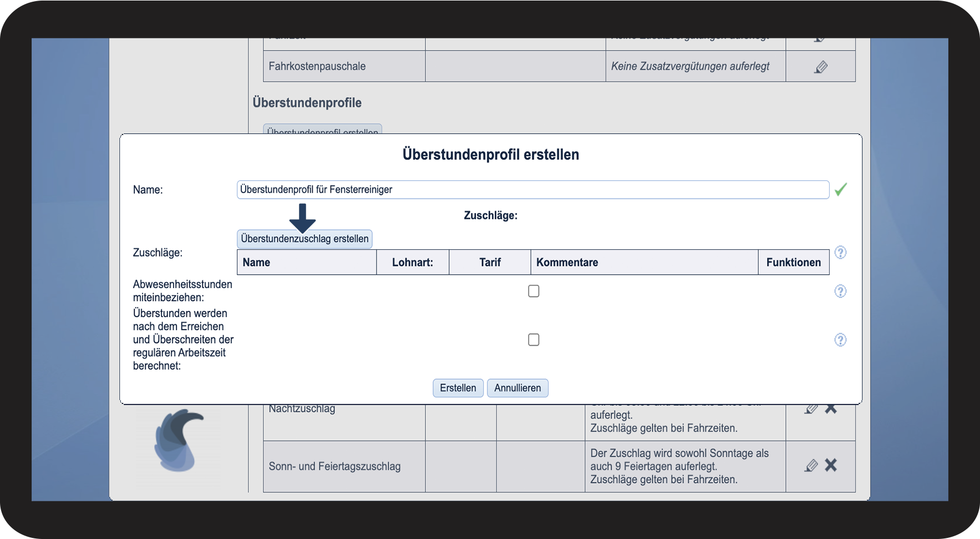Click the green checkmark next to Name field
The width and height of the screenshot is (980, 539).
click(x=841, y=190)
